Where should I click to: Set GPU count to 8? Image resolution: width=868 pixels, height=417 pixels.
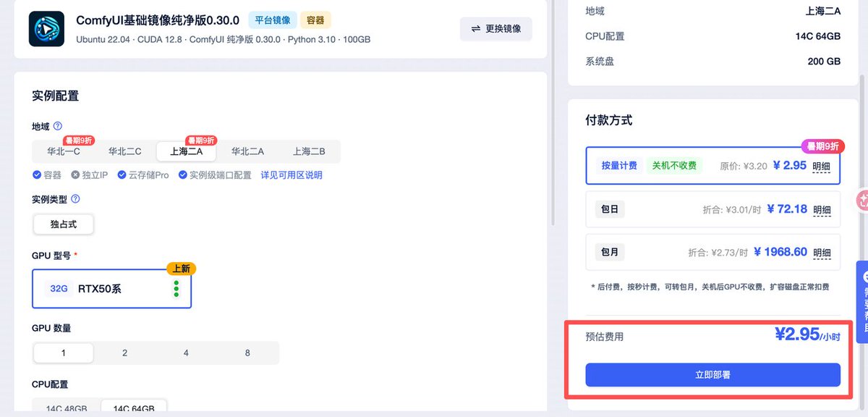click(x=247, y=353)
